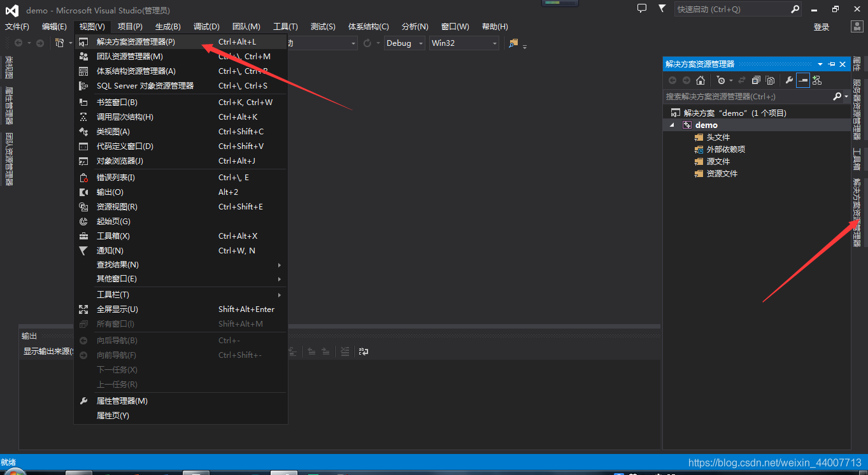Select 资源文件 folder in Solution Explorer

[x=722, y=173]
